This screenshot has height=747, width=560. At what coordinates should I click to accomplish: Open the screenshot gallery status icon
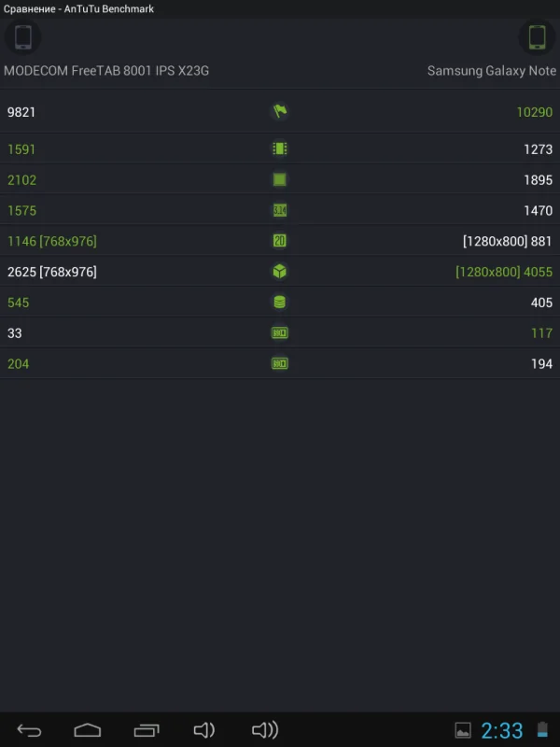[463, 729]
